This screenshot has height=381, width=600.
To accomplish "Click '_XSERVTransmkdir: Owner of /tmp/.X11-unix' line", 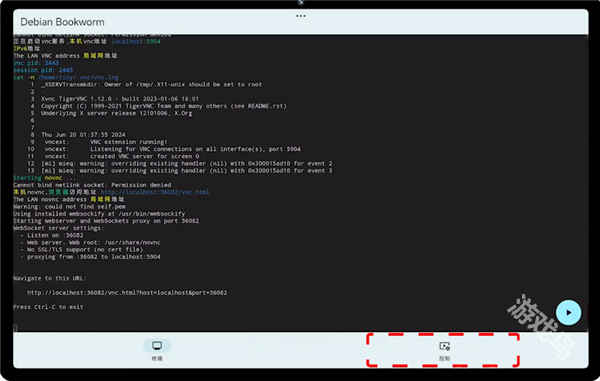I will point(152,85).
